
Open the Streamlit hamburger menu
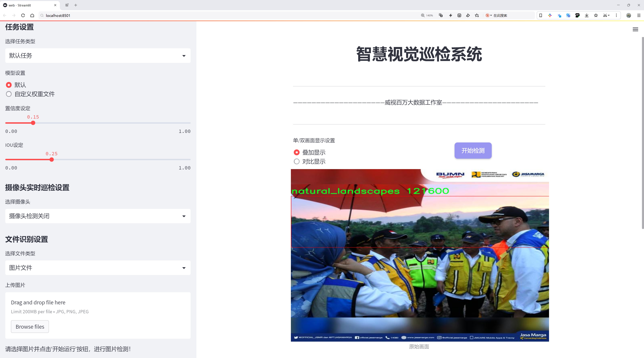pos(635,30)
